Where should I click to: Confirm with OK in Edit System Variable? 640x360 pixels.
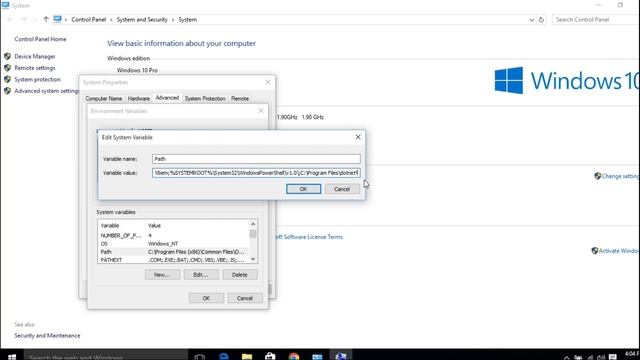tap(303, 189)
